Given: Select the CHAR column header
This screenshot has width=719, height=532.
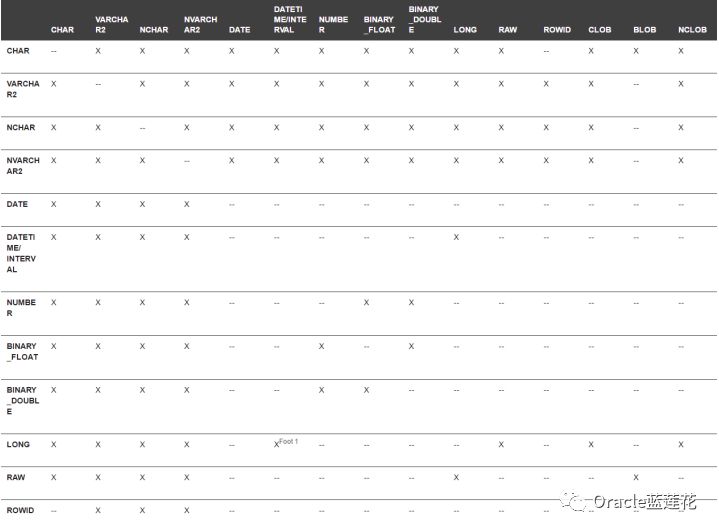Looking at the screenshot, I should tap(62, 30).
